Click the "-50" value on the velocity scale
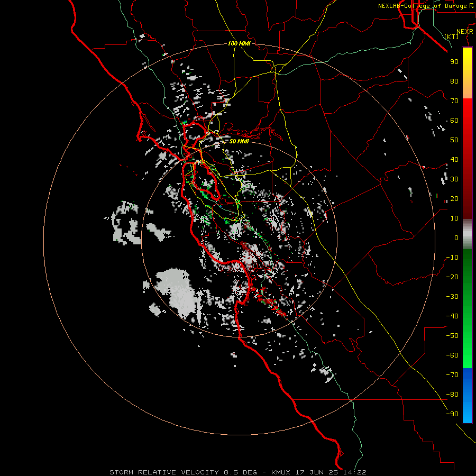The height and width of the screenshot is (476, 476). [452, 336]
